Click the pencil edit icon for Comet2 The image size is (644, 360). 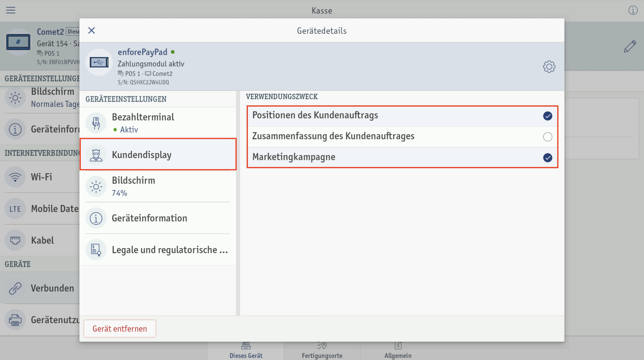630,46
